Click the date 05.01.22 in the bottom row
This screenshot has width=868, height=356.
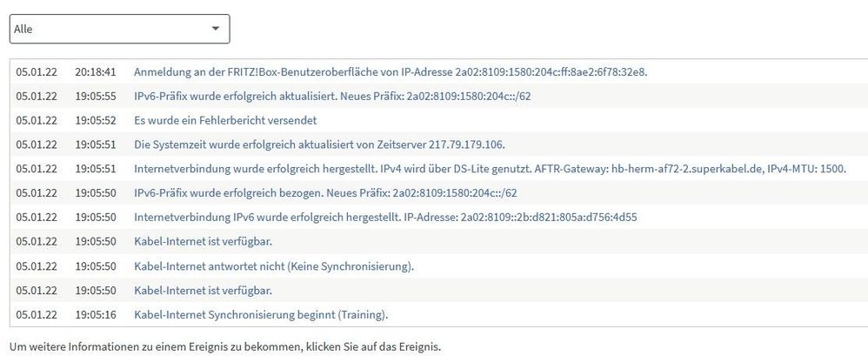pos(37,314)
